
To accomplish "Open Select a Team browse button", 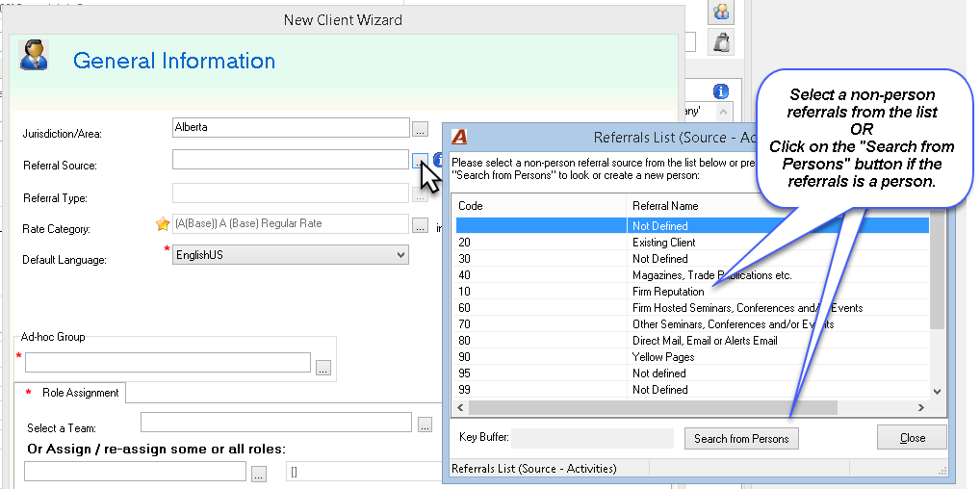I will pyautogui.click(x=425, y=425).
